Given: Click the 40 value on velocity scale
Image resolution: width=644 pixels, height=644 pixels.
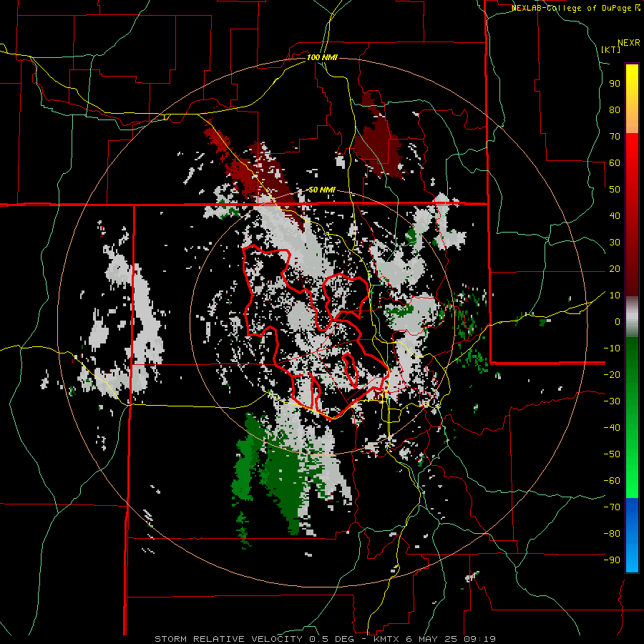Looking at the screenshot, I should point(615,215).
